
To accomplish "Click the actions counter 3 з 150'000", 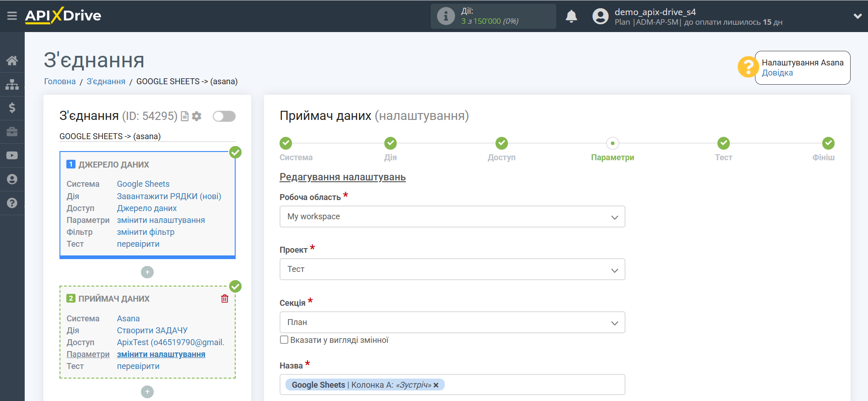I will click(x=490, y=21).
